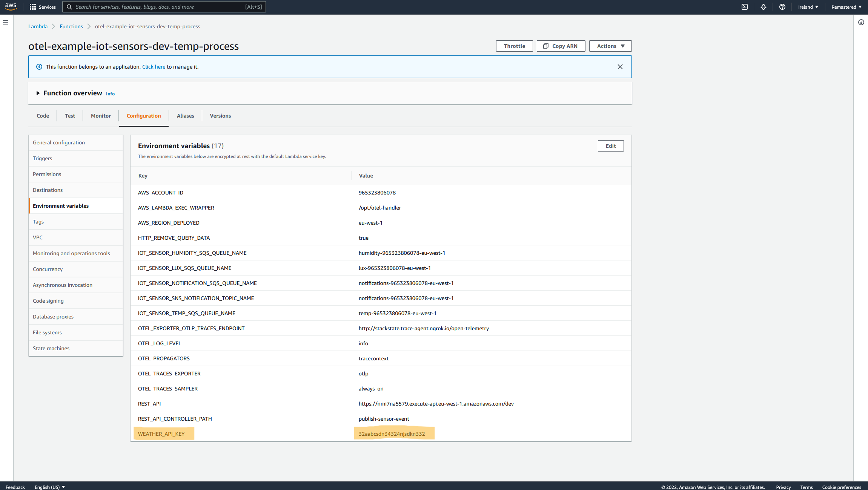Screen dimensions: 868x490
Task: Go to Functions breadcrumb link
Action: (x=71, y=26)
